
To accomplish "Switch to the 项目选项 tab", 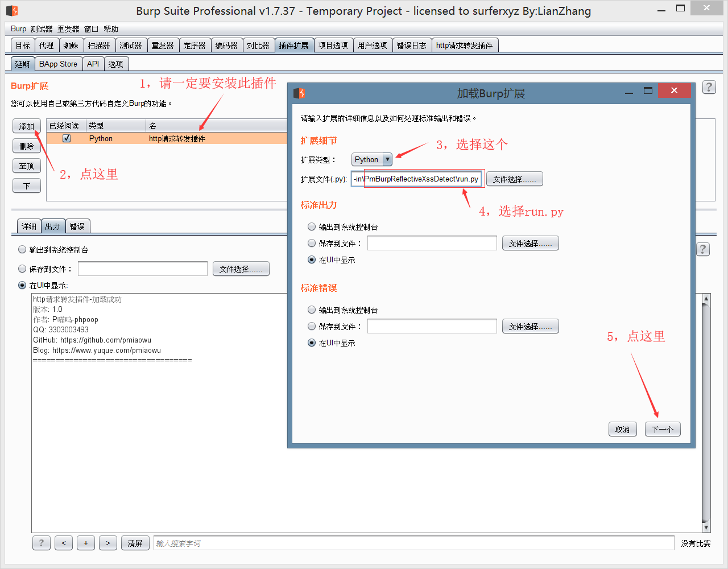I will click(333, 46).
